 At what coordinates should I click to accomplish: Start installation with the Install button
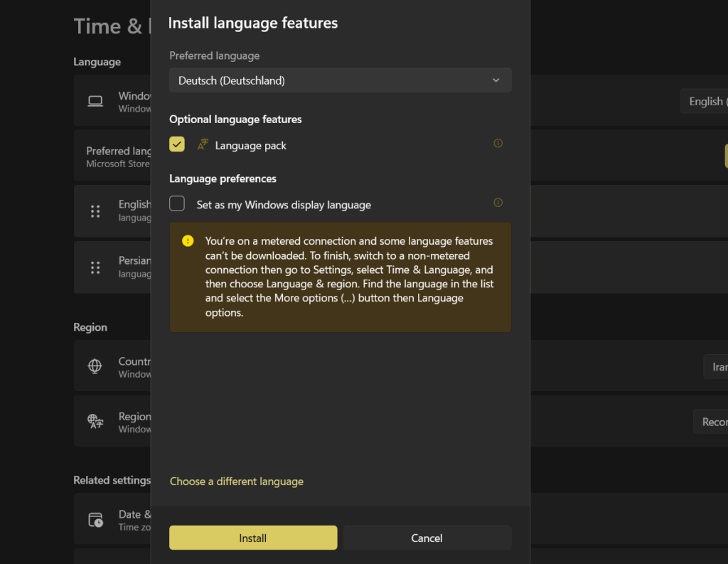point(253,538)
